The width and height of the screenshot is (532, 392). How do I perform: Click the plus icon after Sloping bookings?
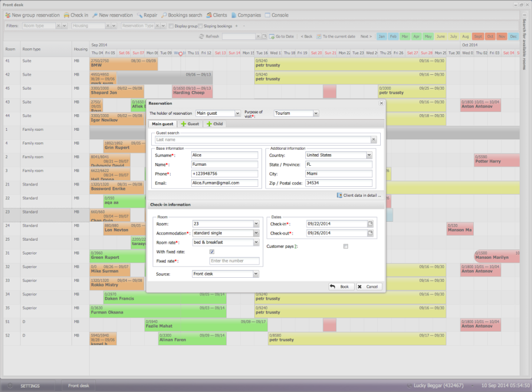237,26
